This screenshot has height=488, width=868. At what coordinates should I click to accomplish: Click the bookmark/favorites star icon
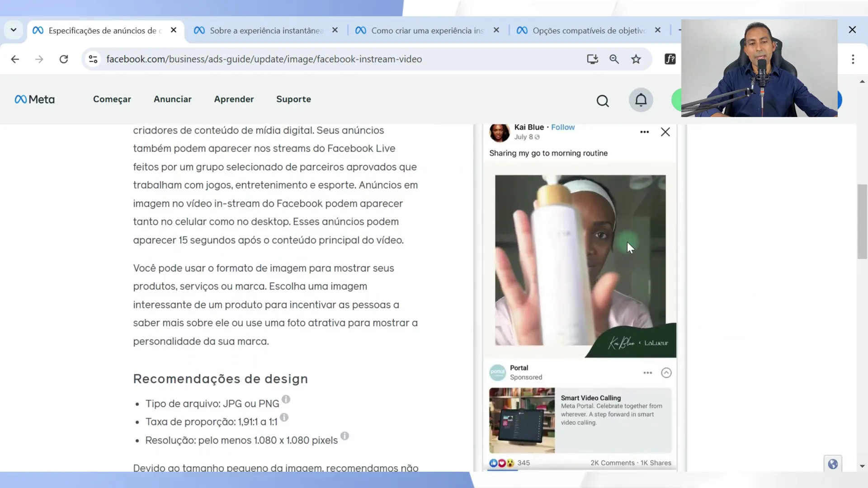[636, 59]
